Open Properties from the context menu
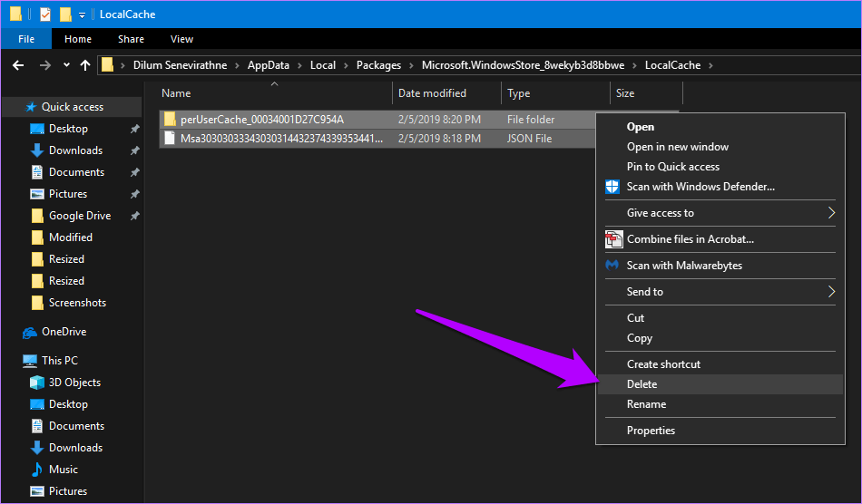 [x=720, y=431]
